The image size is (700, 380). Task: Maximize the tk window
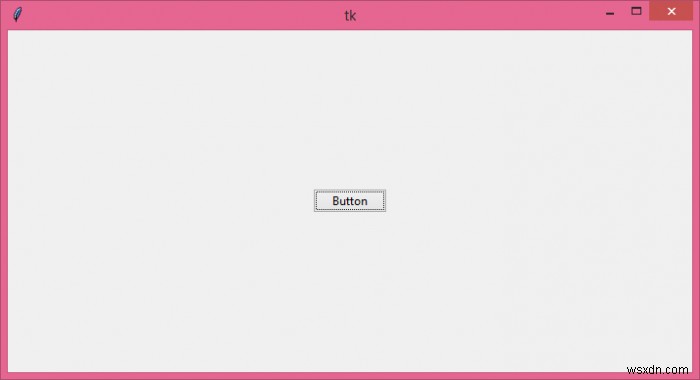point(636,11)
